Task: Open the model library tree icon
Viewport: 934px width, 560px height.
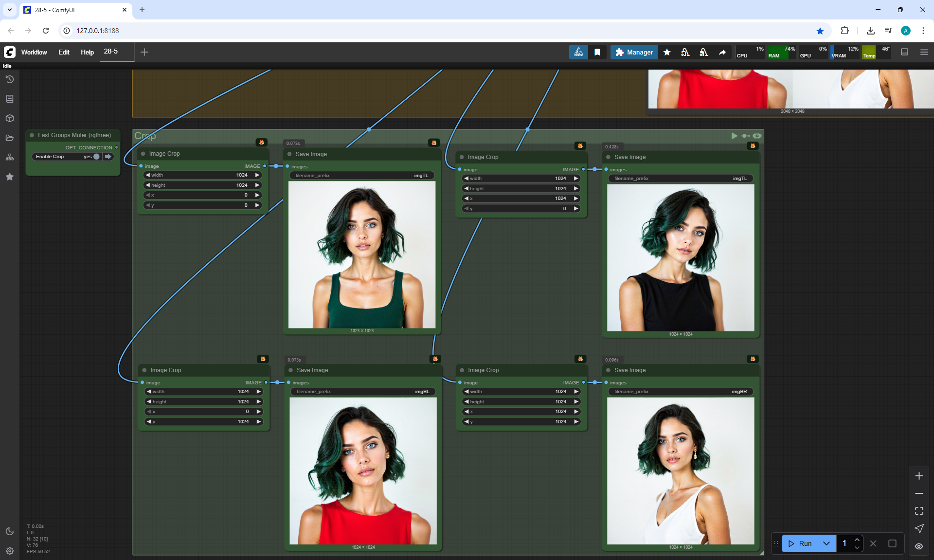Action: click(9, 157)
